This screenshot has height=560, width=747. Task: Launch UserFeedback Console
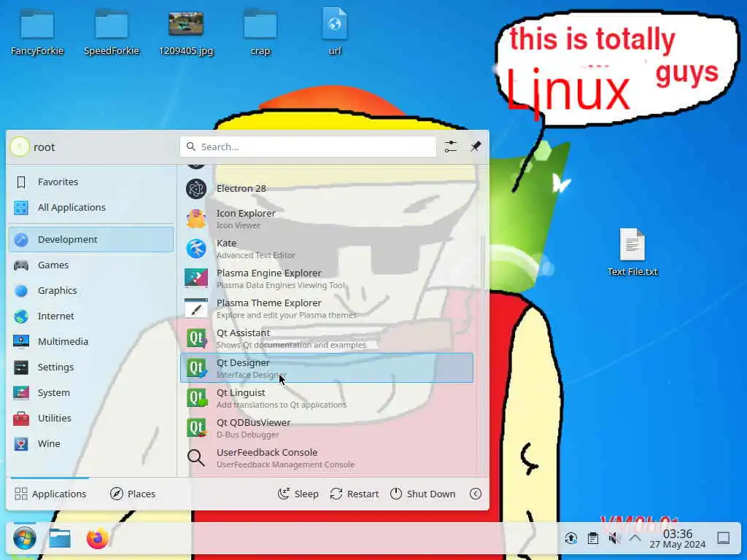[327, 458]
